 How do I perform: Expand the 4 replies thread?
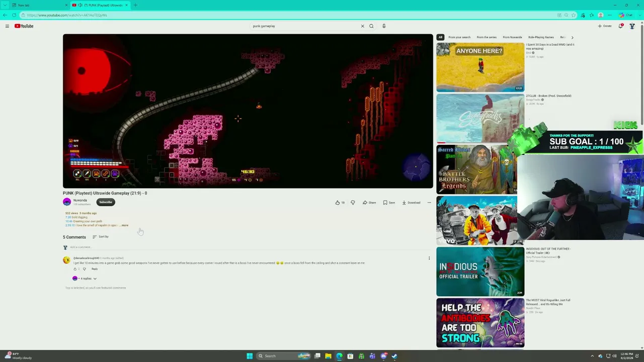pos(85,279)
